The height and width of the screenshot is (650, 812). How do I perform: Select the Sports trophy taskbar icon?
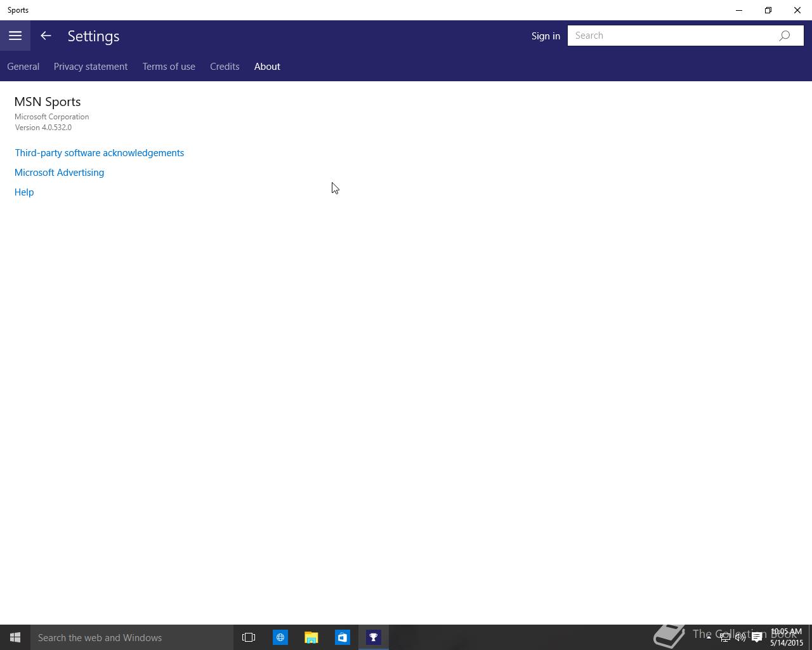374,637
